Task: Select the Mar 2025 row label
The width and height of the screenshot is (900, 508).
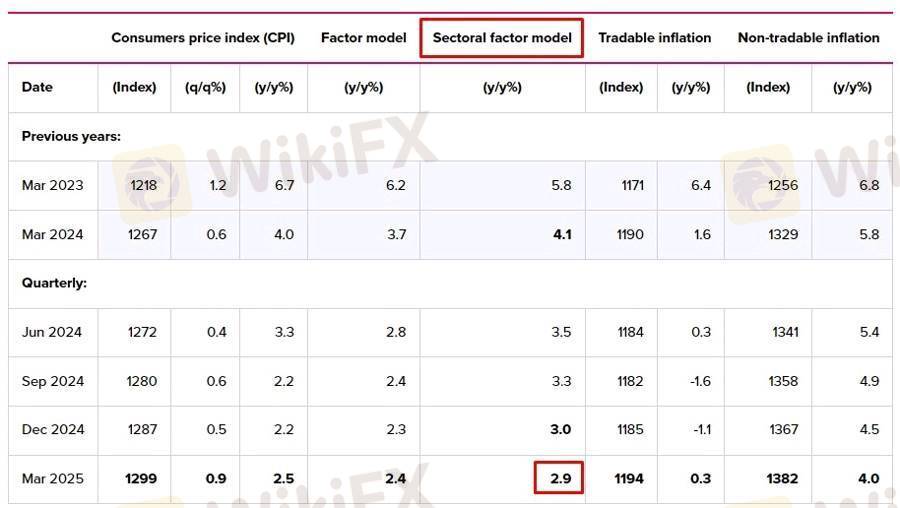Action: 52,478
